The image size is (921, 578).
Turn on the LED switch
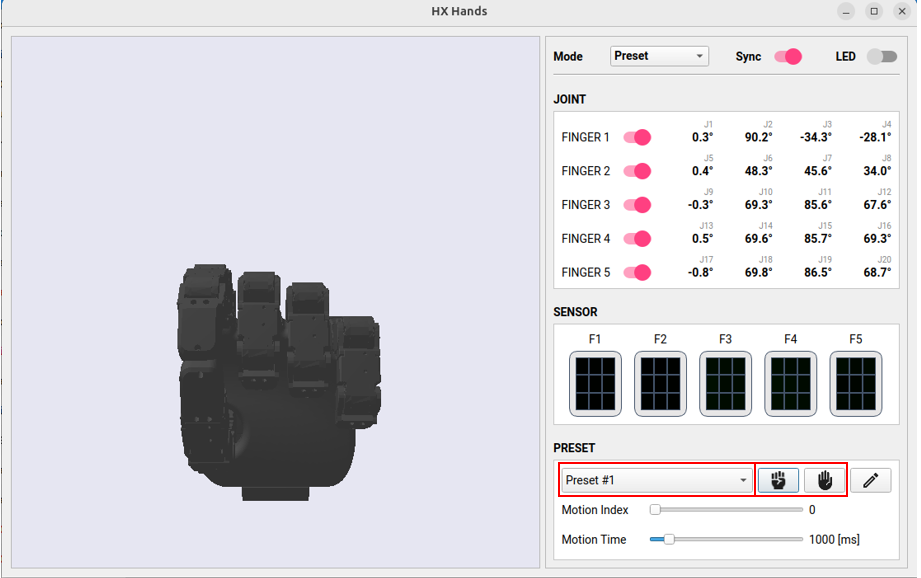point(881,57)
